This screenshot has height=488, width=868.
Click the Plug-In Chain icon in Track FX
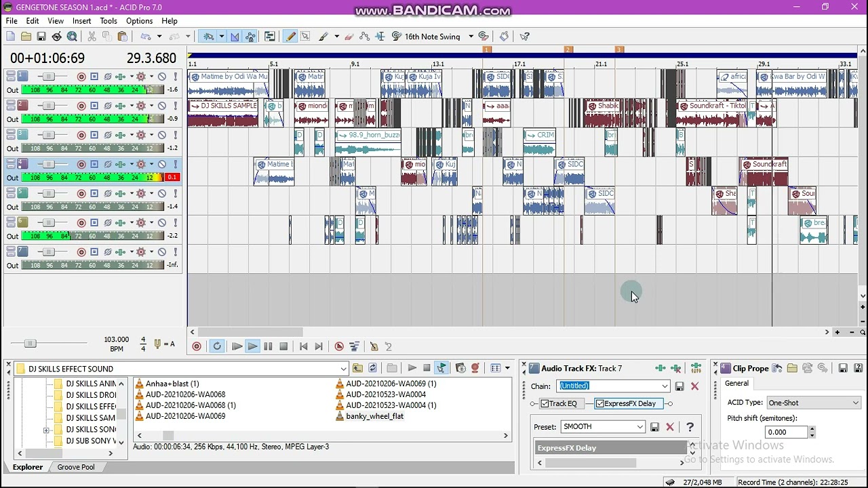660,368
